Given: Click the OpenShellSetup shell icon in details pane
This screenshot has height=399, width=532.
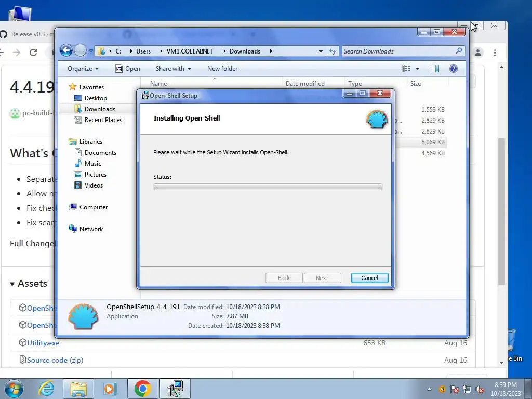Looking at the screenshot, I should point(83,316).
